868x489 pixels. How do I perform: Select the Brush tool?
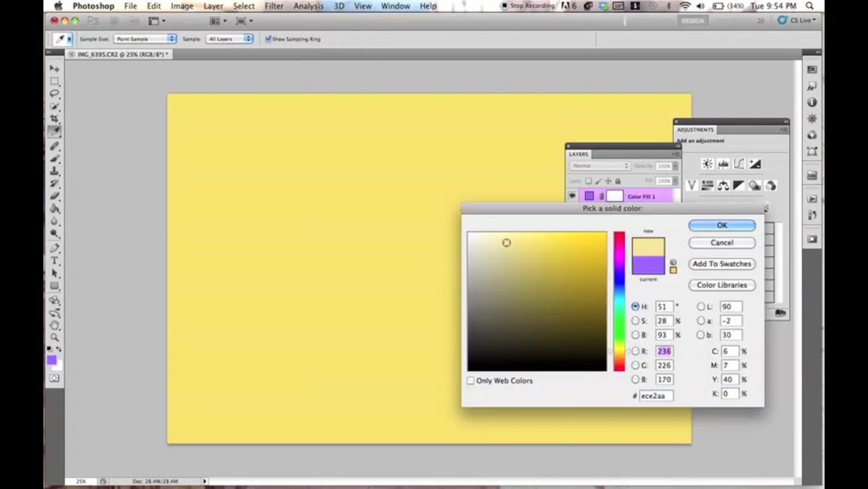pyautogui.click(x=54, y=158)
